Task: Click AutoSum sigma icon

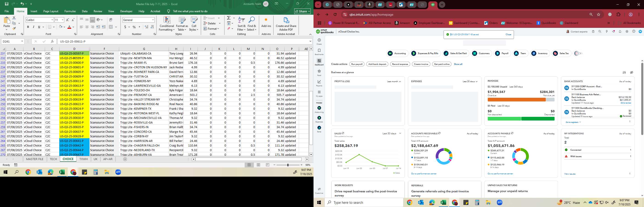Action: pos(229,18)
